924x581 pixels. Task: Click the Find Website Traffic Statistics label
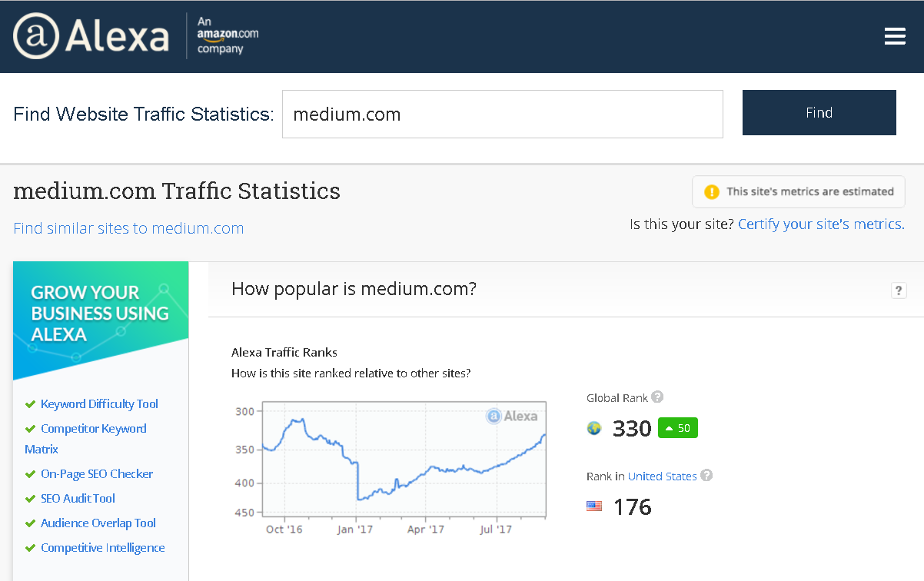pyautogui.click(x=144, y=115)
